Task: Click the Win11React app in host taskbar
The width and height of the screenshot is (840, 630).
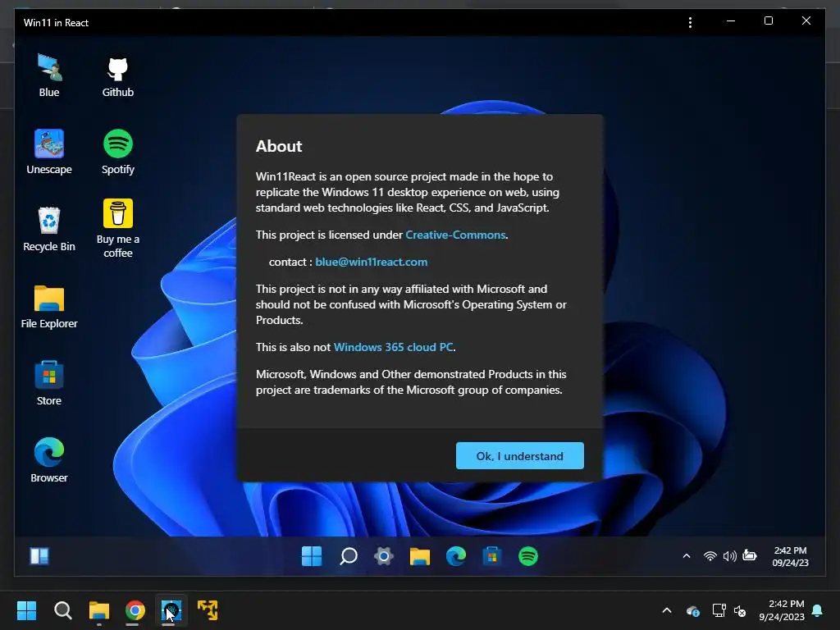Action: click(x=171, y=610)
